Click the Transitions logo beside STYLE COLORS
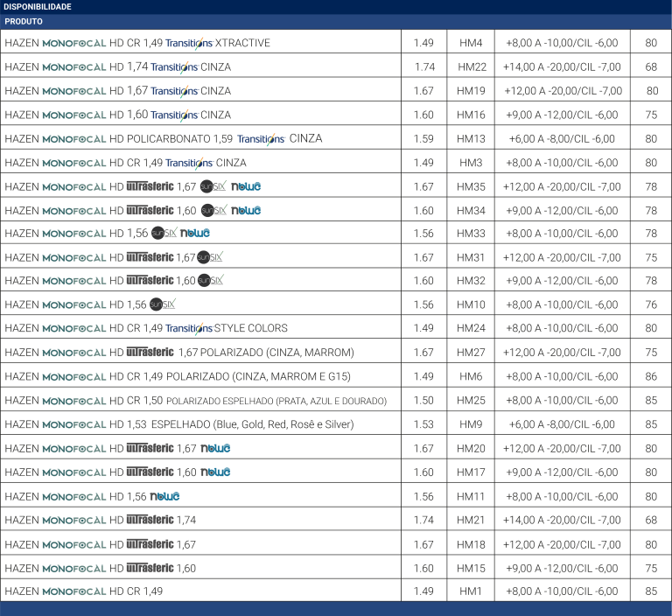The image size is (672, 616). pyautogui.click(x=188, y=328)
